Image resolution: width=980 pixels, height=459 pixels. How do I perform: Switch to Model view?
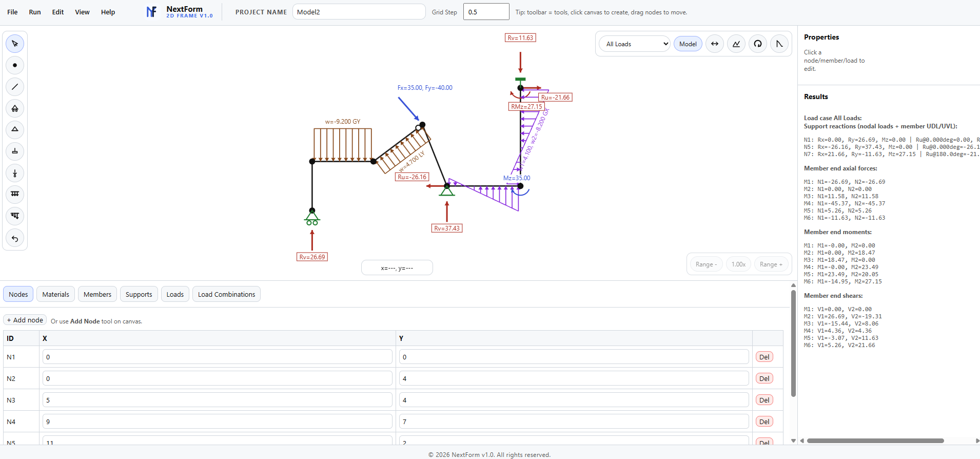(x=688, y=44)
